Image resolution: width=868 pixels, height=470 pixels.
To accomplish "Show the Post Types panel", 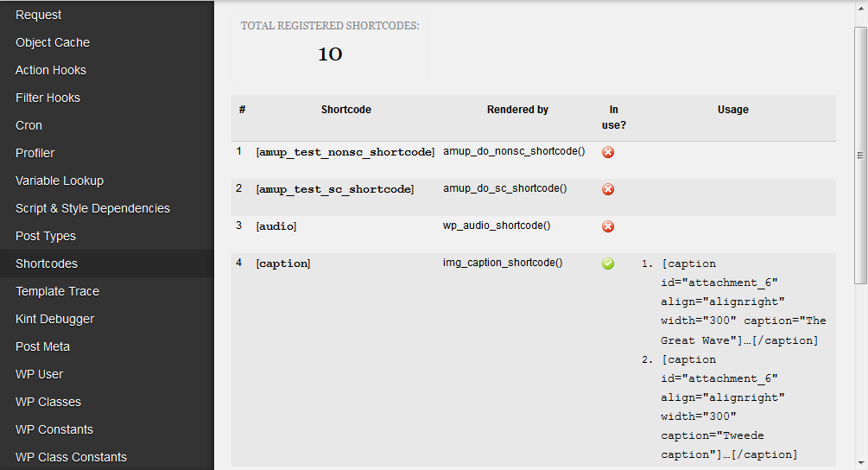I will [46, 236].
